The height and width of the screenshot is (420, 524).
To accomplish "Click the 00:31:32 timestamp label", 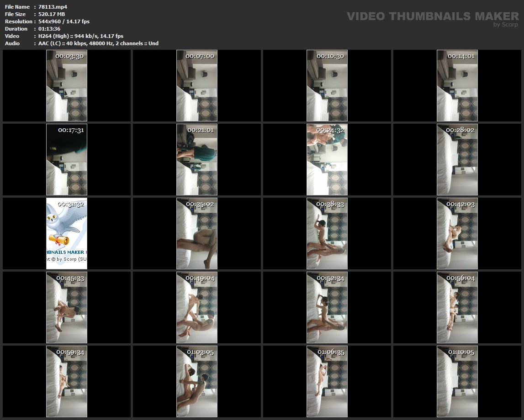I will [70, 204].
